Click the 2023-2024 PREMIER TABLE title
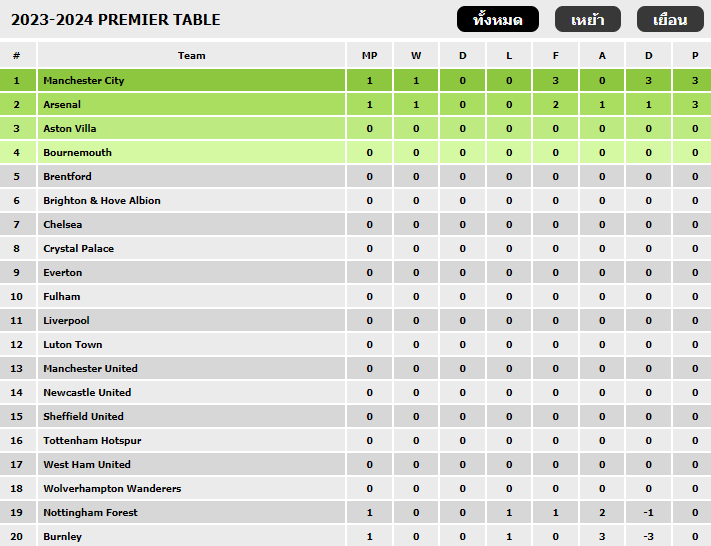The image size is (711, 546). [x=116, y=20]
